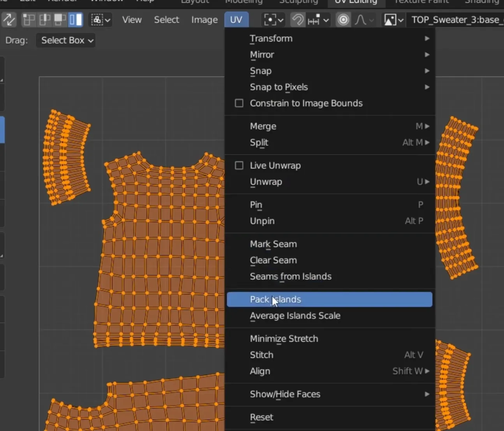Open pivot point dropdown
504x431 pixels.
click(x=274, y=20)
